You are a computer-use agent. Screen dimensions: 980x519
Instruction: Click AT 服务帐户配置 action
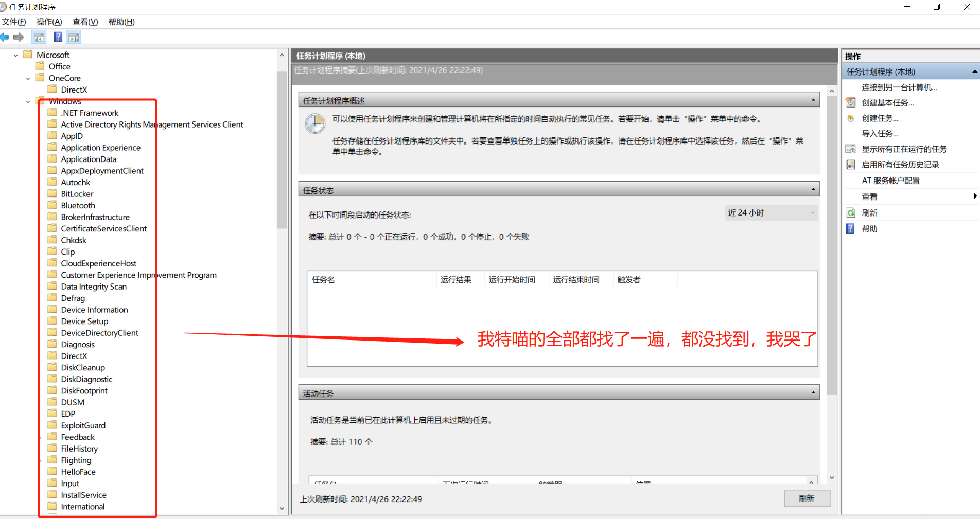(891, 181)
